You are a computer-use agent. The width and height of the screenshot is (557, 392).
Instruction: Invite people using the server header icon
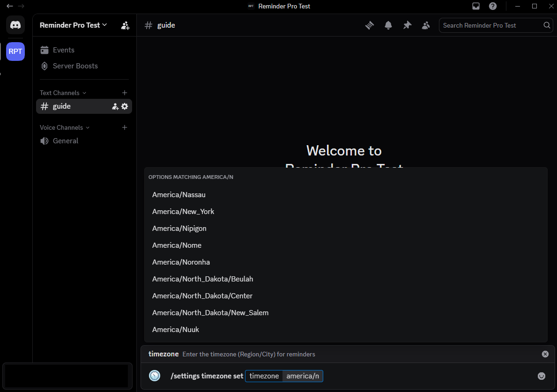tap(125, 25)
